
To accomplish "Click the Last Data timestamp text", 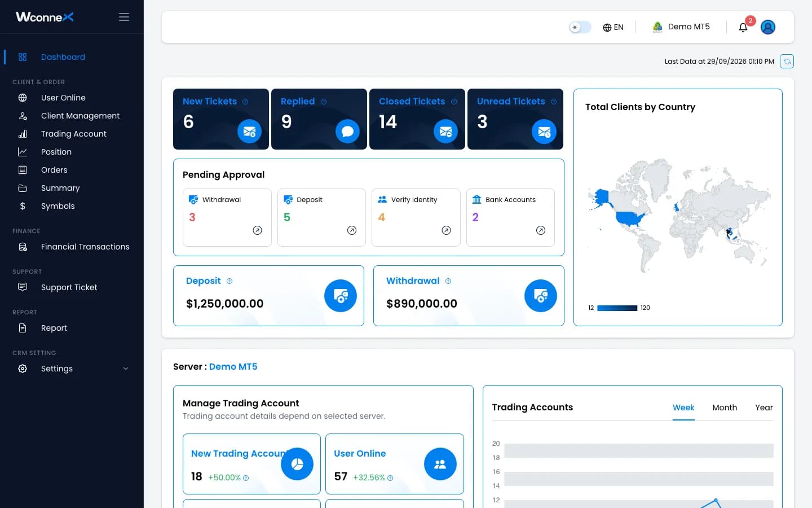I will (719, 62).
